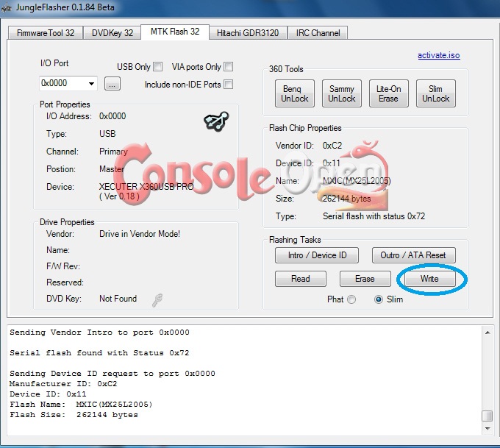The width and height of the screenshot is (500, 448).
Task: Click the Read flashing task button
Action: tap(301, 279)
